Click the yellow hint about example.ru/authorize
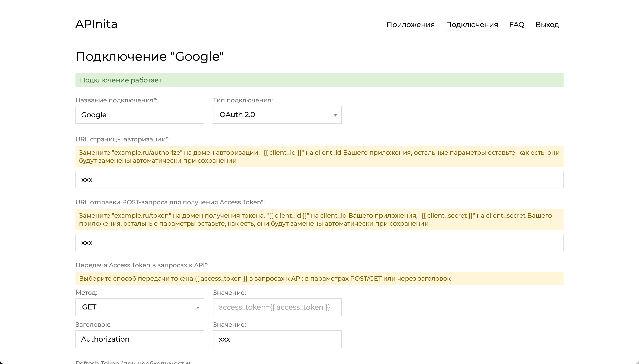The width and height of the screenshot is (639, 364). pos(319,156)
